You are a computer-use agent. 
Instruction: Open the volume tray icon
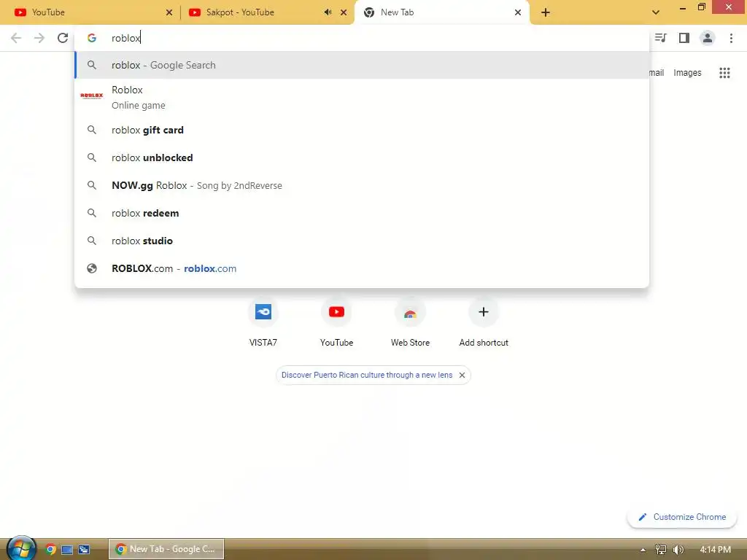pos(678,550)
